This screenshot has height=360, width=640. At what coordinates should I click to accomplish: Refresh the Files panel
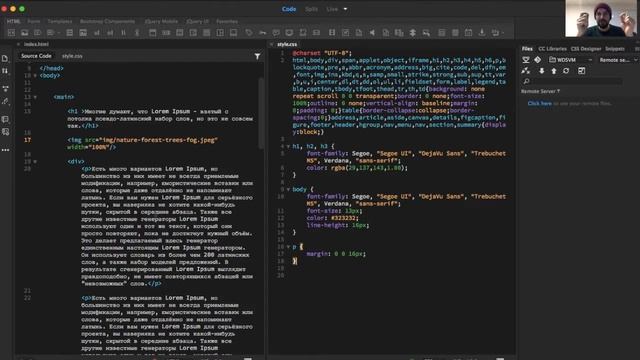click(x=566, y=71)
